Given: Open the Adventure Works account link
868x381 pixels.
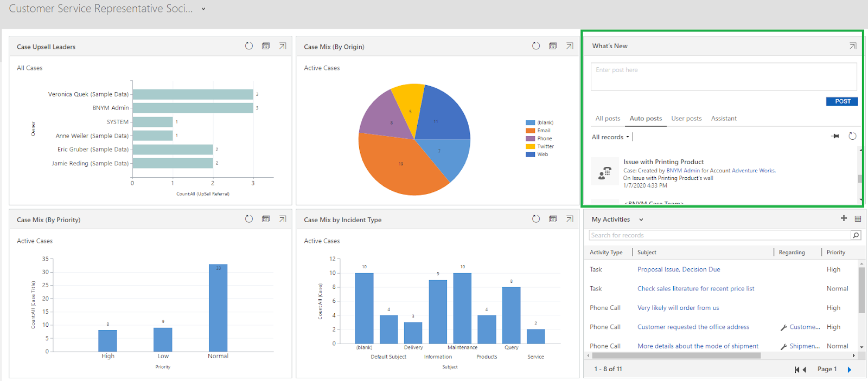Looking at the screenshot, I should pyautogui.click(x=754, y=170).
